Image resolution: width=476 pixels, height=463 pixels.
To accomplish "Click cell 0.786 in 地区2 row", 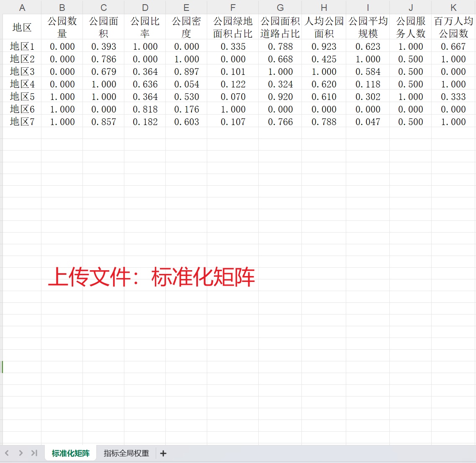I will [103, 59].
